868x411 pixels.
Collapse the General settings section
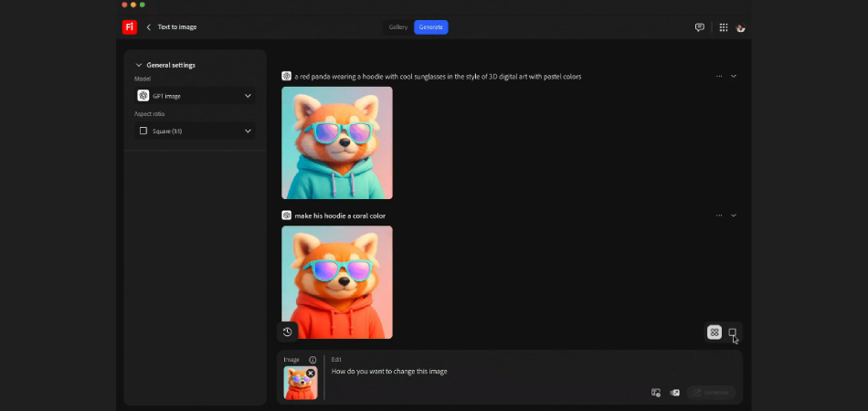[x=138, y=65]
